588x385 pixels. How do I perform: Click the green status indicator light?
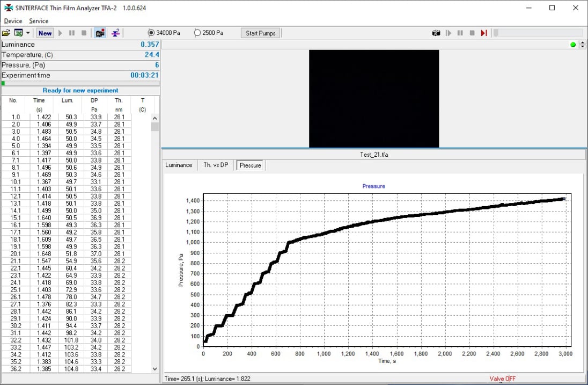click(573, 45)
